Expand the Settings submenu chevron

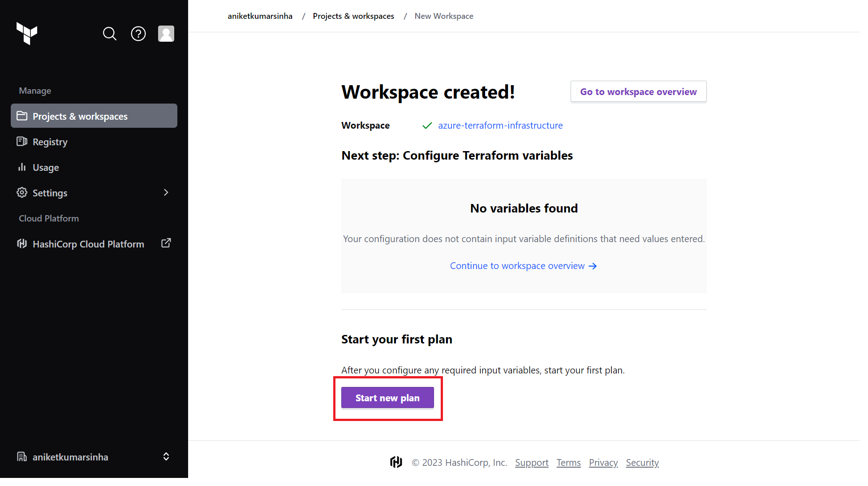(166, 192)
